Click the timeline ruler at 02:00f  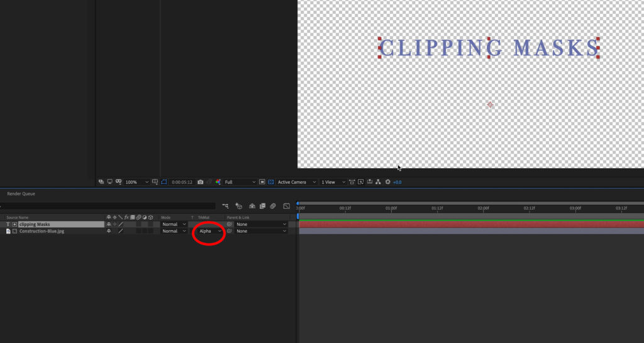pos(483,208)
